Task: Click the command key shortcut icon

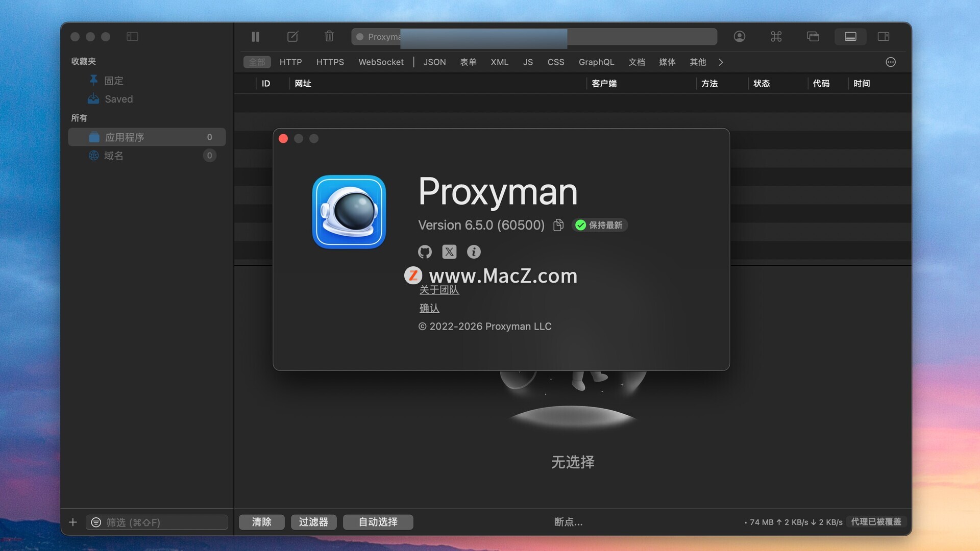Action: pyautogui.click(x=776, y=37)
